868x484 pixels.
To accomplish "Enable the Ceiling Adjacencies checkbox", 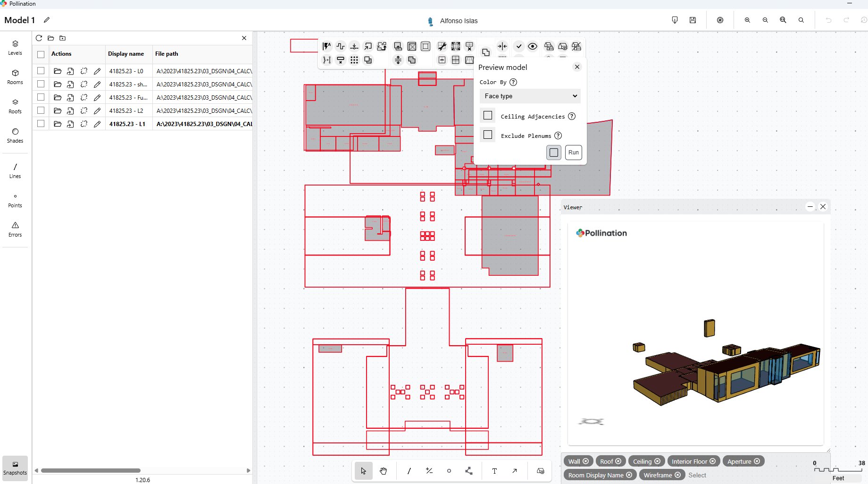I will tap(488, 116).
